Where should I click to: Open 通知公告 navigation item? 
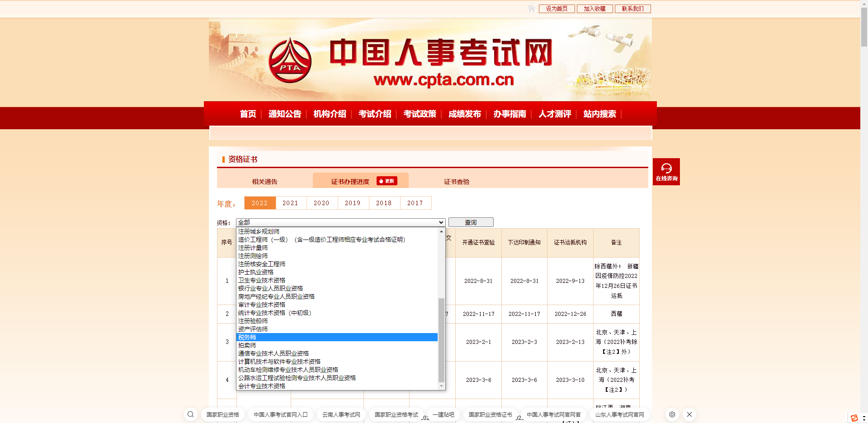[285, 114]
